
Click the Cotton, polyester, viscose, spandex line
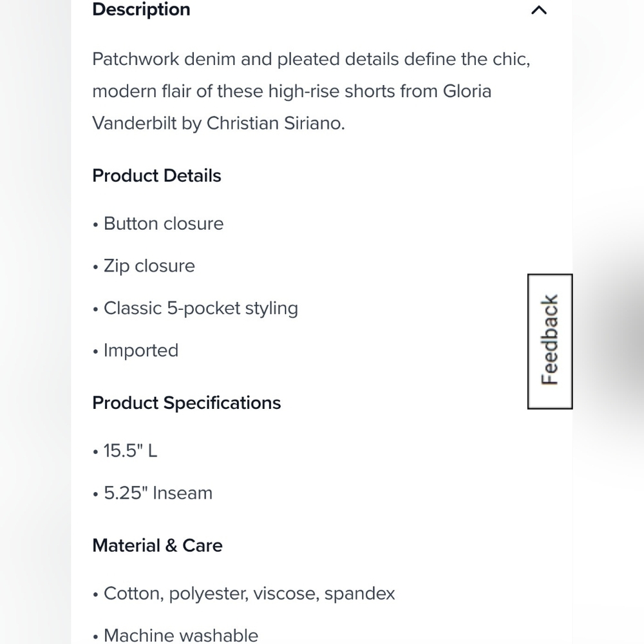[249, 594]
